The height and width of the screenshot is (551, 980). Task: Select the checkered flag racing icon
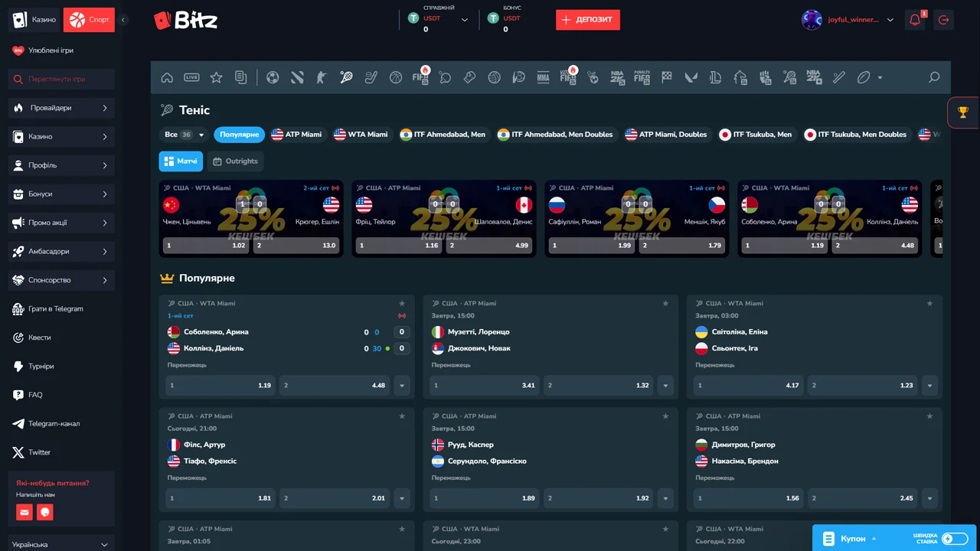point(666,77)
